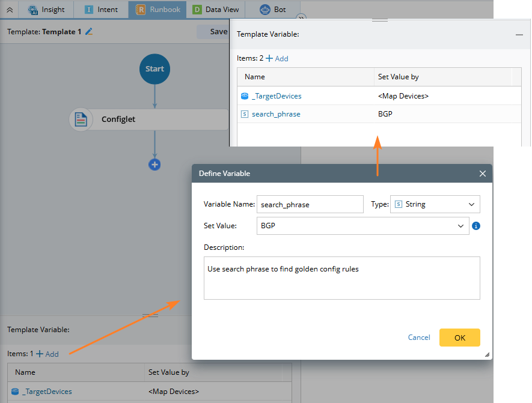Click the dialog resize grip corner
532x403 pixels.
[x=487, y=354]
